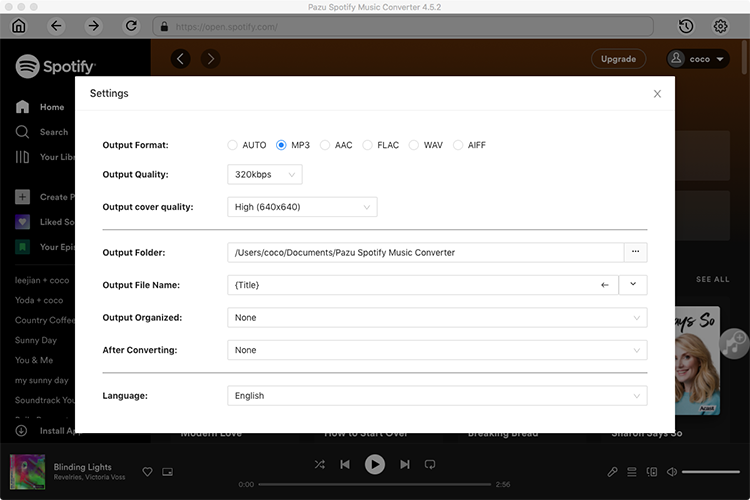Click the Output Folder path field
Screen dimensions: 750x500
pyautogui.click(x=425, y=253)
